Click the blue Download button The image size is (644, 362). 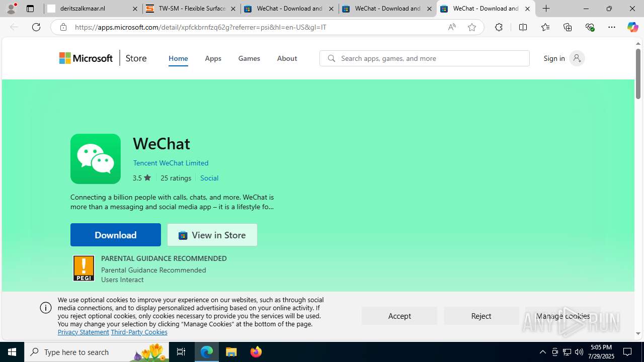click(x=116, y=235)
